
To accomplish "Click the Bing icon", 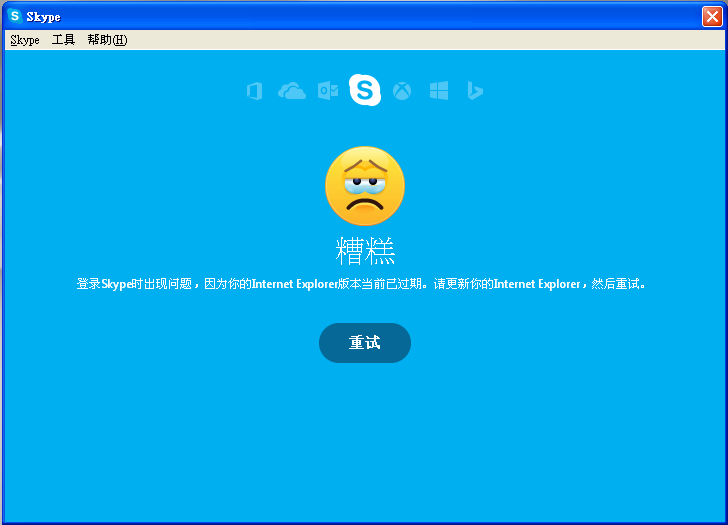I will (x=475, y=91).
